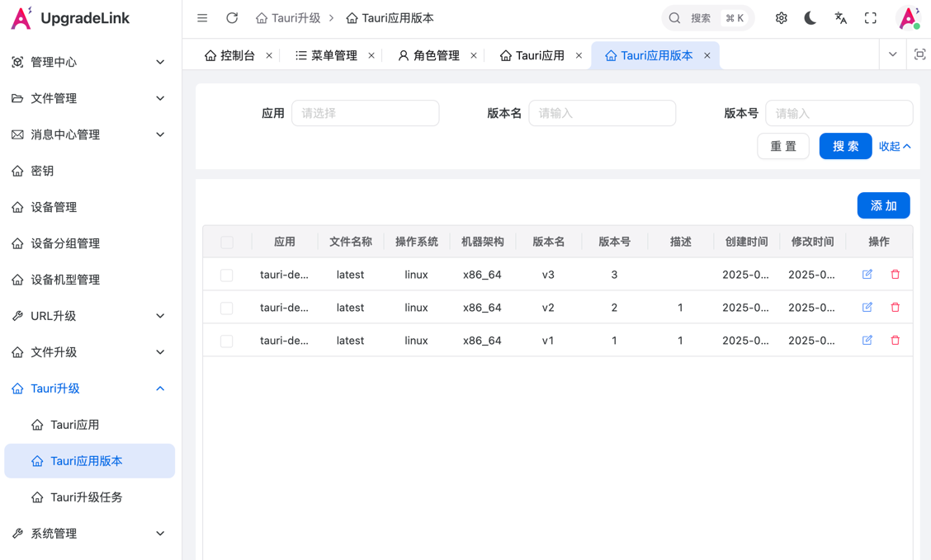Screen dimensions: 931x560
Task: Check the select-all checkbox in the table header
Action: click(227, 242)
